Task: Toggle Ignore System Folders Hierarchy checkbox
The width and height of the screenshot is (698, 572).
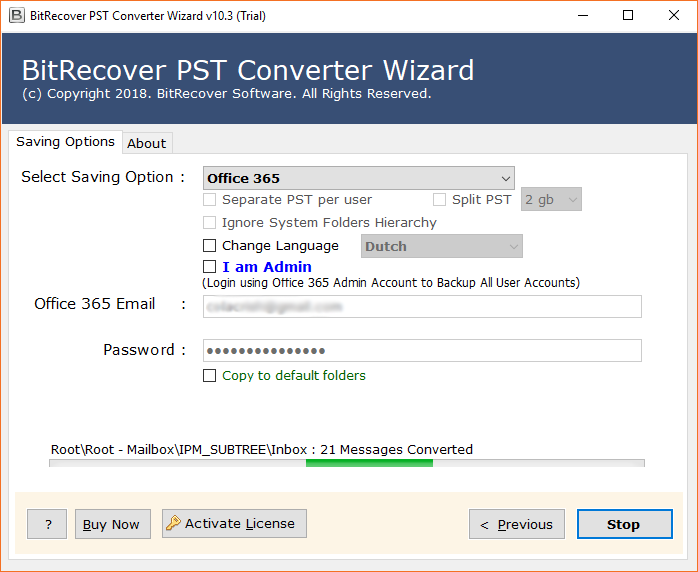Action: coord(209,222)
